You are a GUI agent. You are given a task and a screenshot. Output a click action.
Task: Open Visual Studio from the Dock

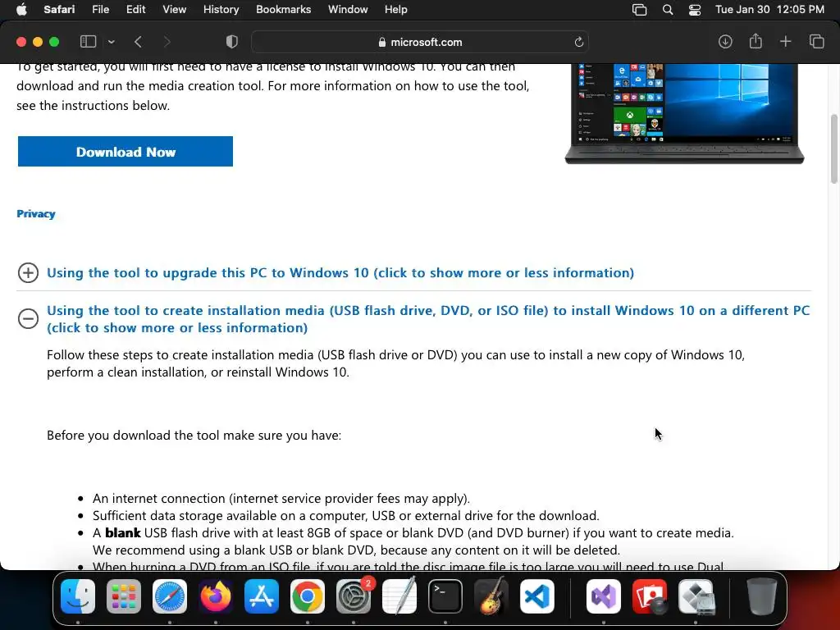(604, 596)
